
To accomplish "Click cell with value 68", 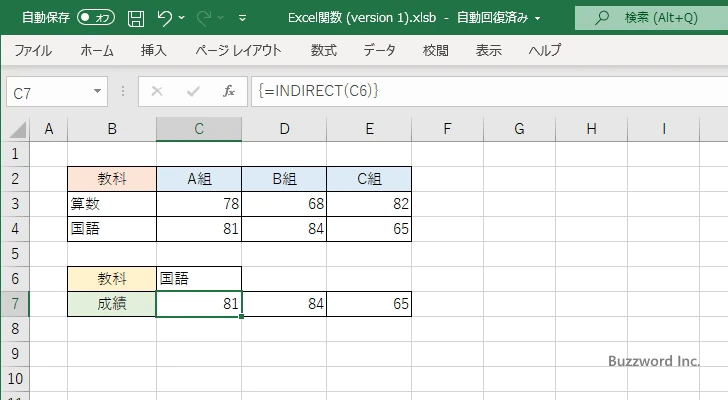I will point(284,204).
